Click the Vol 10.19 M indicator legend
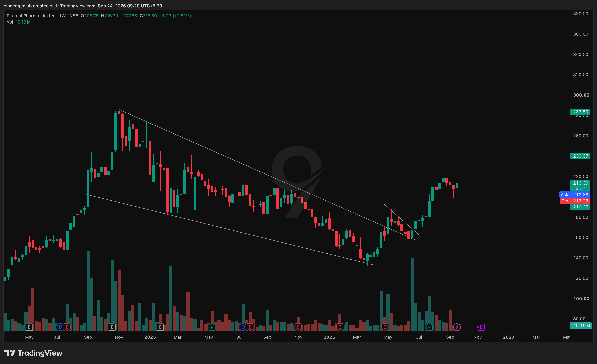Viewport: 597px width, 364px height. tap(19, 22)
